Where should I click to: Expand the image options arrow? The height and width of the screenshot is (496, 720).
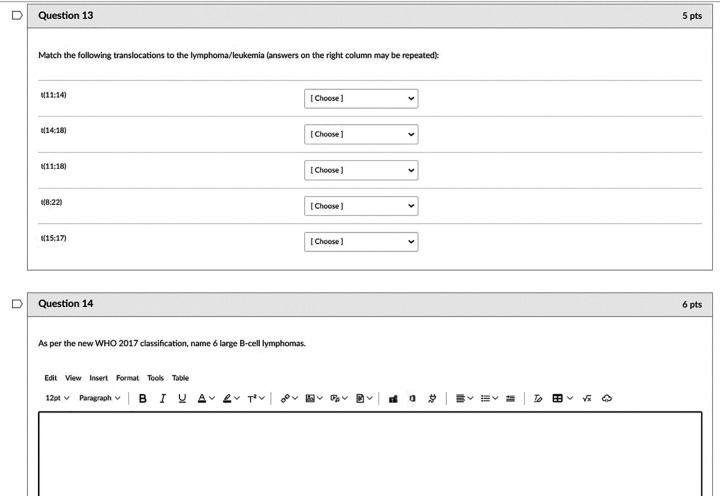click(x=320, y=398)
